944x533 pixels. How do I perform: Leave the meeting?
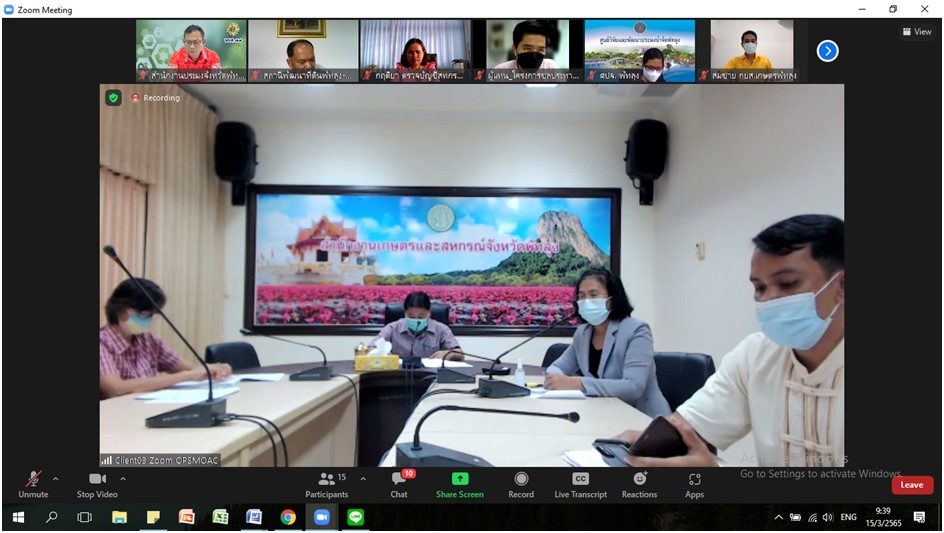pyautogui.click(x=911, y=485)
